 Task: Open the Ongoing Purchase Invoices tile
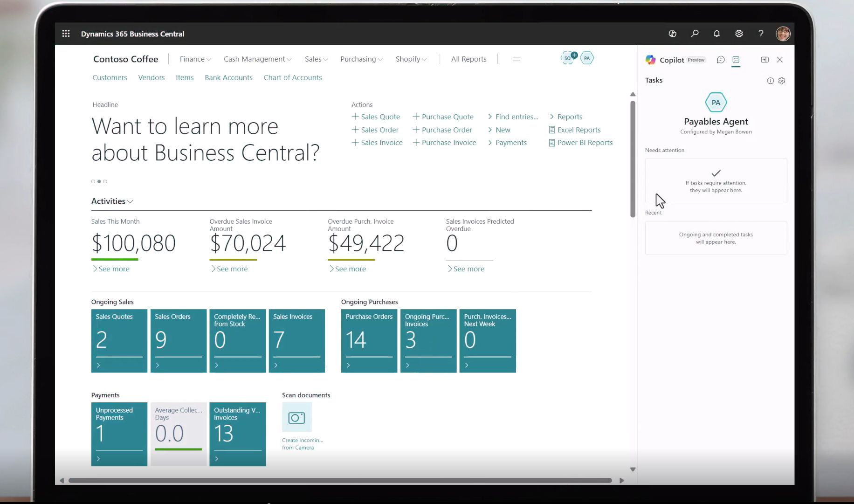pos(428,341)
